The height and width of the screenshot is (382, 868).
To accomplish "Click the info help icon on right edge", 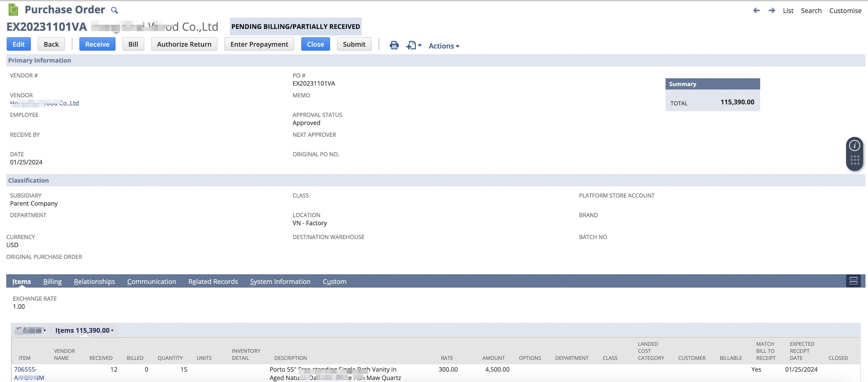I will (854, 146).
